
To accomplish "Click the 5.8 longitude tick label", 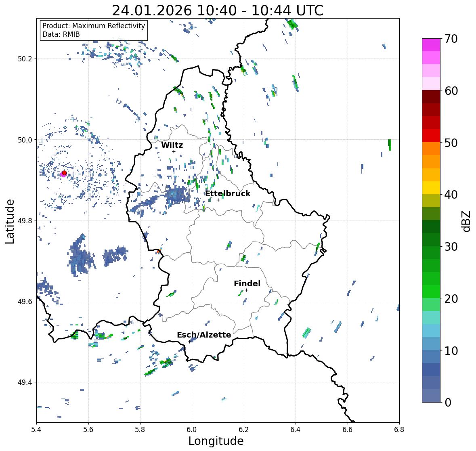I will pos(140,430).
